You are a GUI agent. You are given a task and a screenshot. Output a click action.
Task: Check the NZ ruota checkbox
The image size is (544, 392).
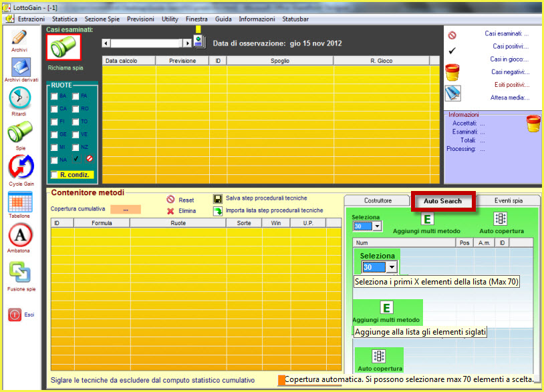(x=76, y=148)
